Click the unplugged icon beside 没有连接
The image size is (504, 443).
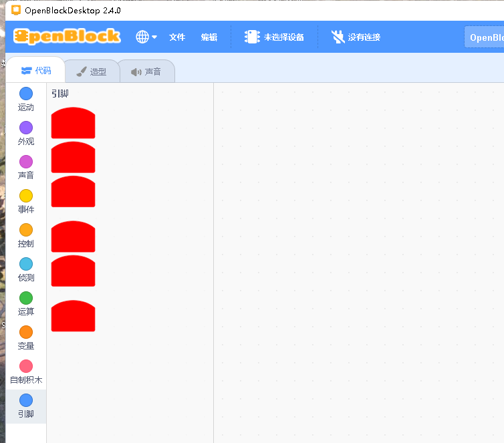click(x=338, y=37)
